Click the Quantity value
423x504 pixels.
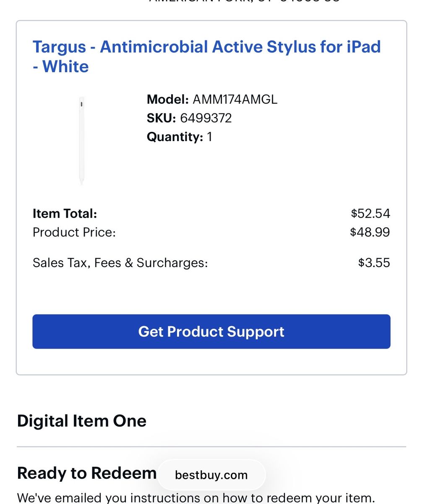click(209, 137)
